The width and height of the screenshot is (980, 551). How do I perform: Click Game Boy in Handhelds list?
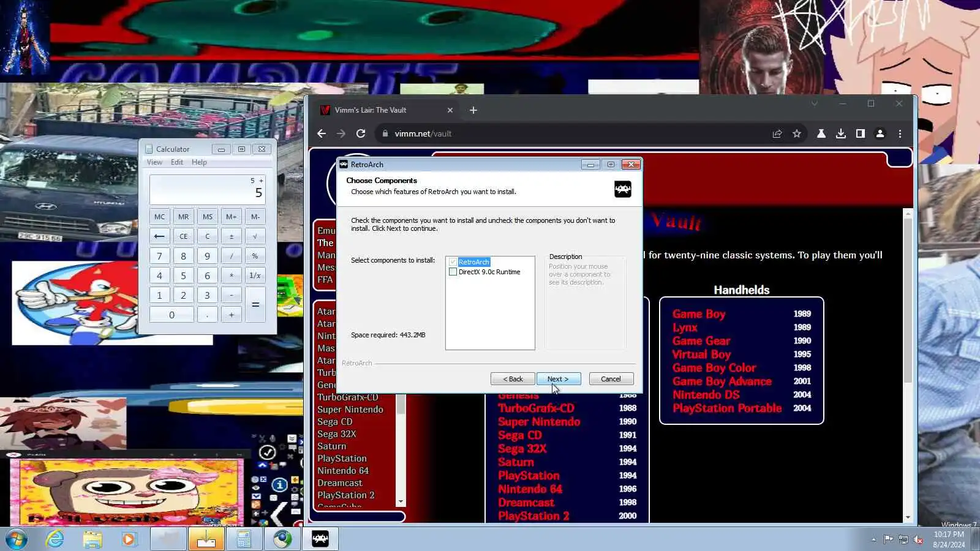(x=699, y=314)
